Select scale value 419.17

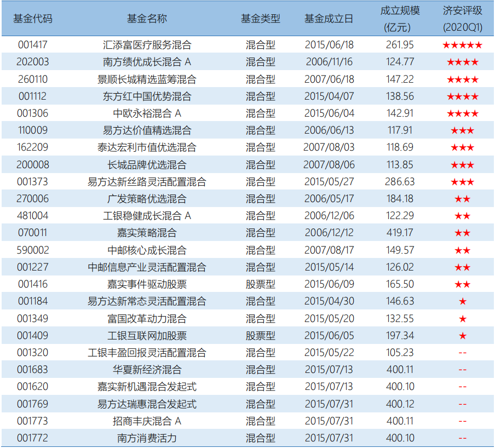[400, 232]
